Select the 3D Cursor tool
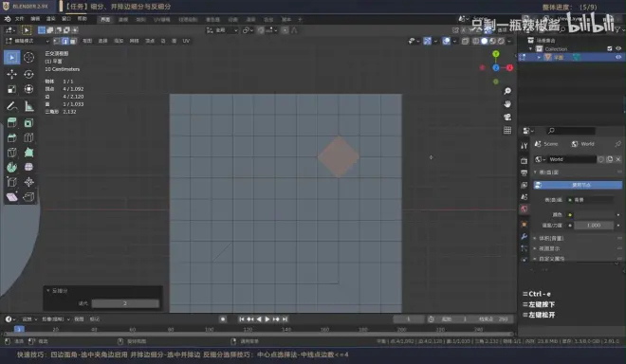 pos(28,58)
